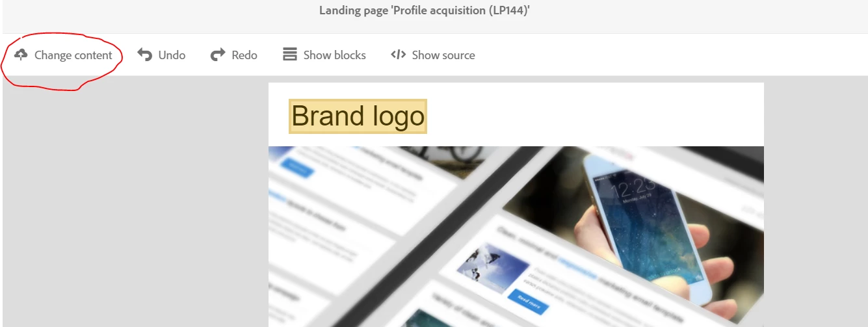
Task: Click the Show blocks stacked-bars icon
Action: coord(290,55)
